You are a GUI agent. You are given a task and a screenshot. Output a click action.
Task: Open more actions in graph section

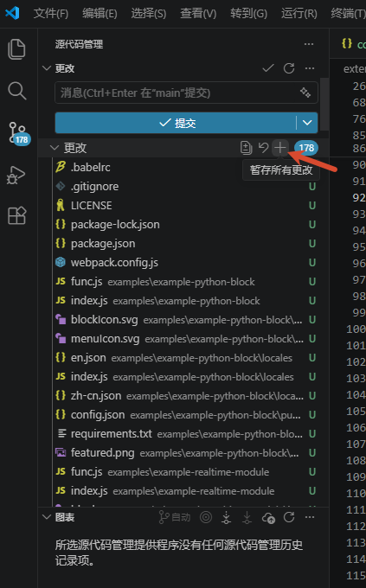click(310, 517)
